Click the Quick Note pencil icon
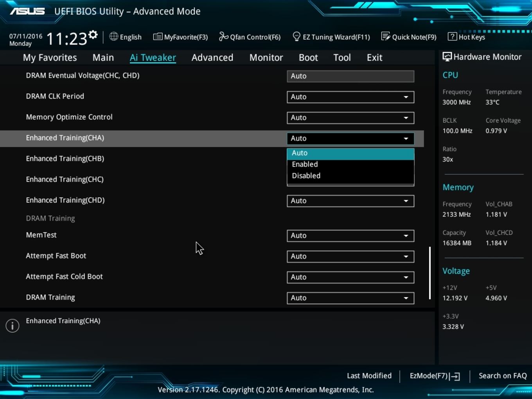The height and width of the screenshot is (399, 532). tap(386, 37)
